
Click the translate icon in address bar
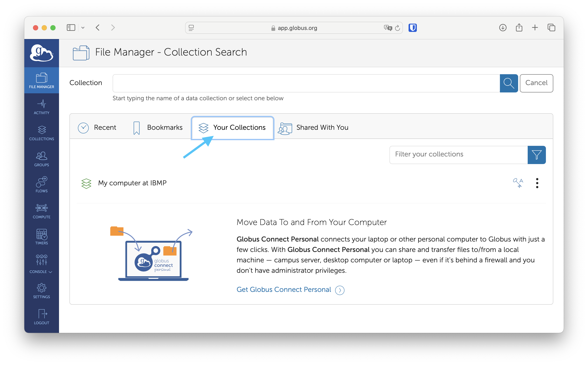[x=388, y=28]
